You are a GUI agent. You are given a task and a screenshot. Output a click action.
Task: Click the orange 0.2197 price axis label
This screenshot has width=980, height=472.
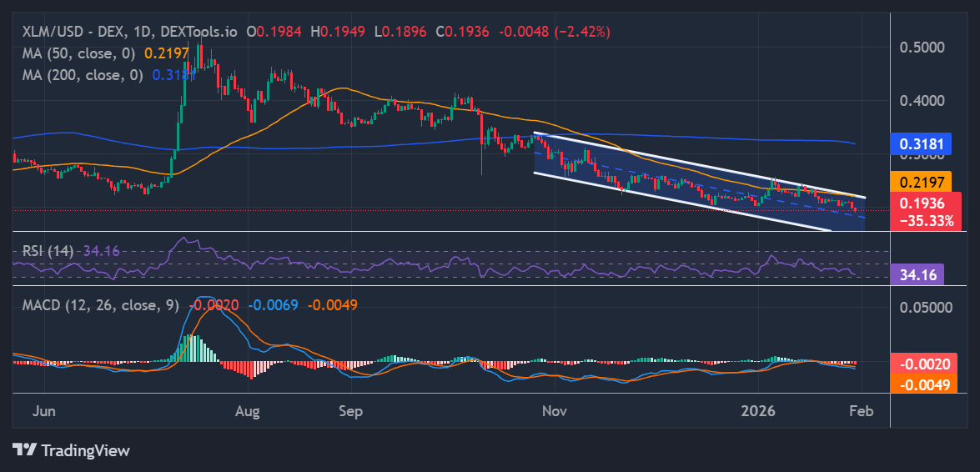[x=922, y=182]
